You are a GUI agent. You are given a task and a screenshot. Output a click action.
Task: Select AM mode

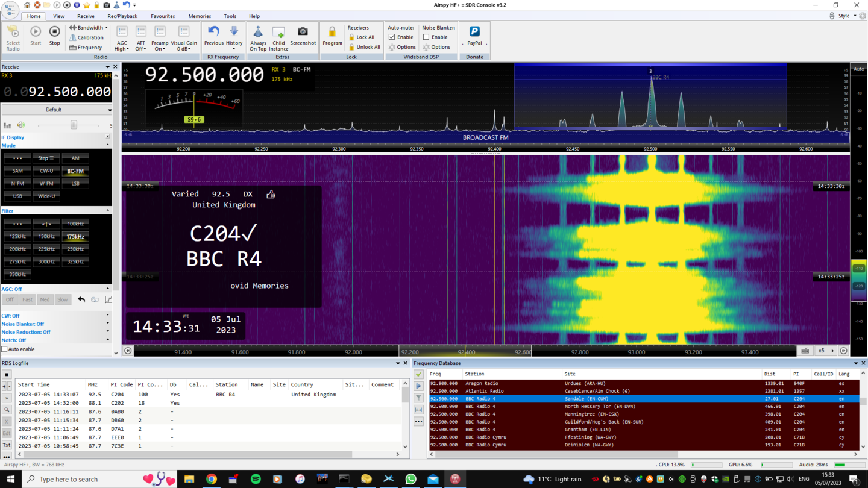click(x=75, y=158)
